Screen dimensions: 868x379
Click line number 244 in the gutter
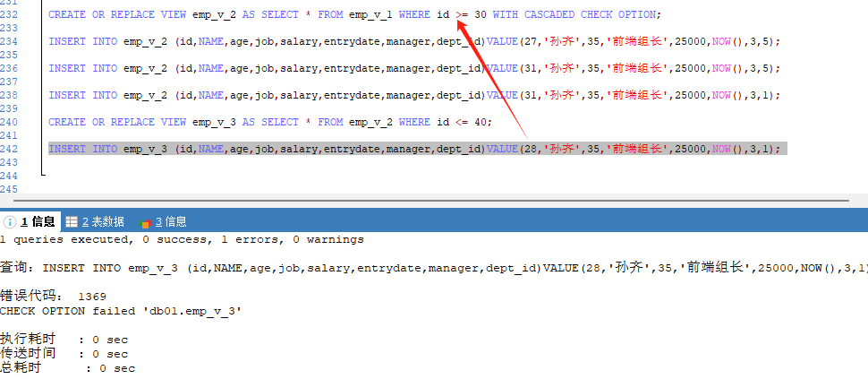tap(8, 176)
